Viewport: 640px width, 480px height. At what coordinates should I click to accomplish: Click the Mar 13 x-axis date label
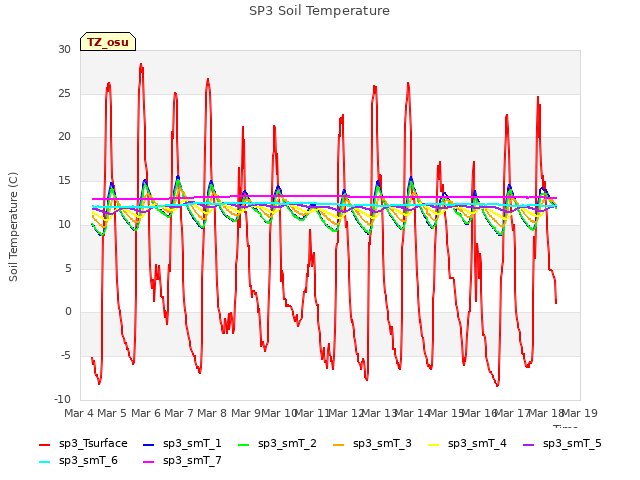click(380, 413)
